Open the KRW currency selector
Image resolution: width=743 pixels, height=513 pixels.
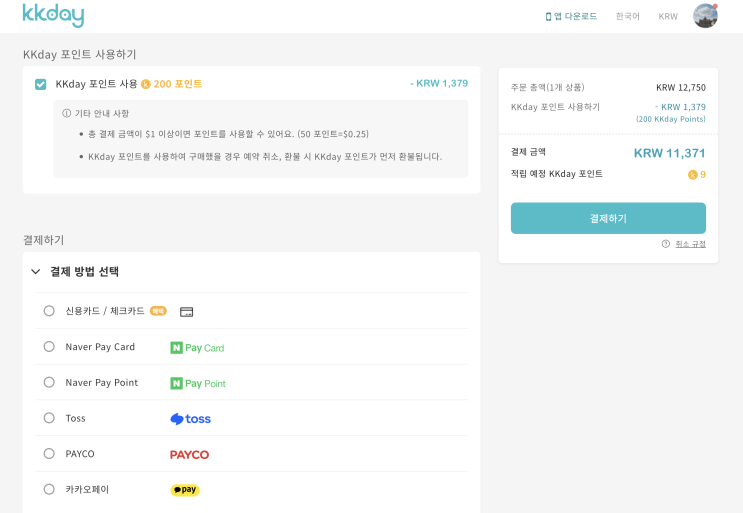pos(668,16)
